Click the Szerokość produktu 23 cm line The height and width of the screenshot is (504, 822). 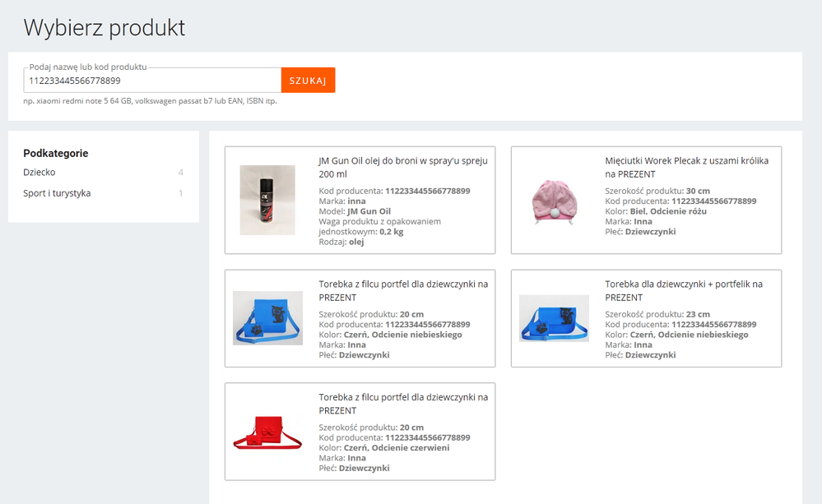[x=657, y=314]
